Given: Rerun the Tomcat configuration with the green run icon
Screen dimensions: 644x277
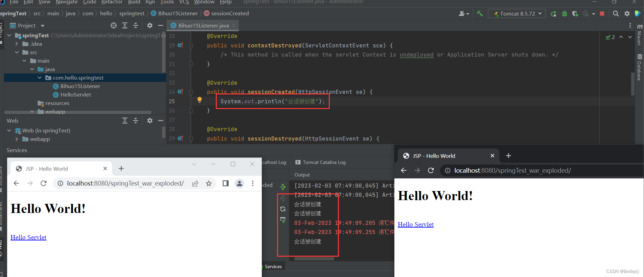Looking at the screenshot, I should pyautogui.click(x=553, y=14).
